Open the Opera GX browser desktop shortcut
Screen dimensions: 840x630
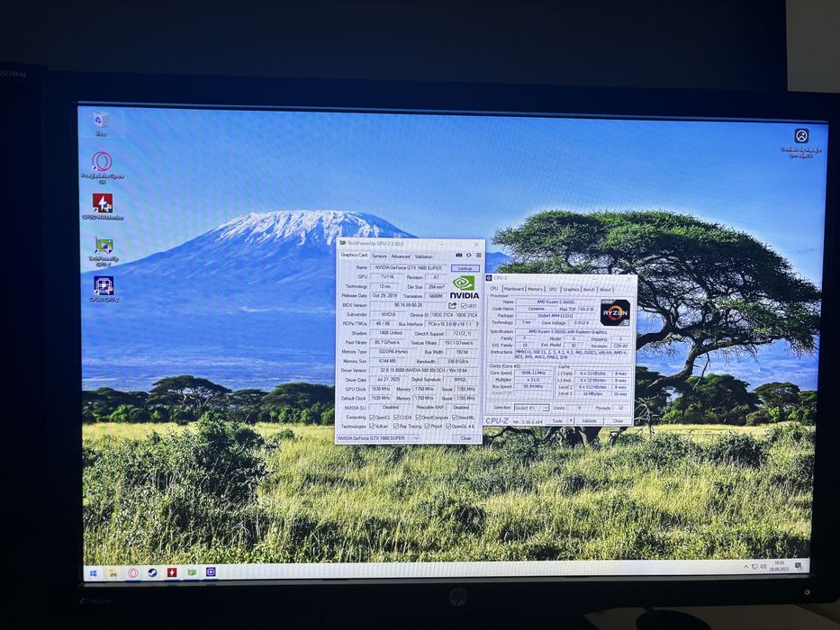click(102, 167)
